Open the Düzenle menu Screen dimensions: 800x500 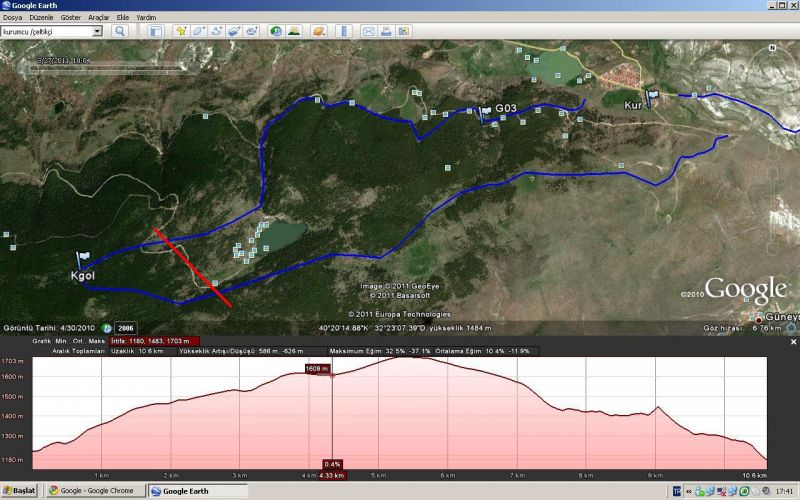(x=41, y=17)
